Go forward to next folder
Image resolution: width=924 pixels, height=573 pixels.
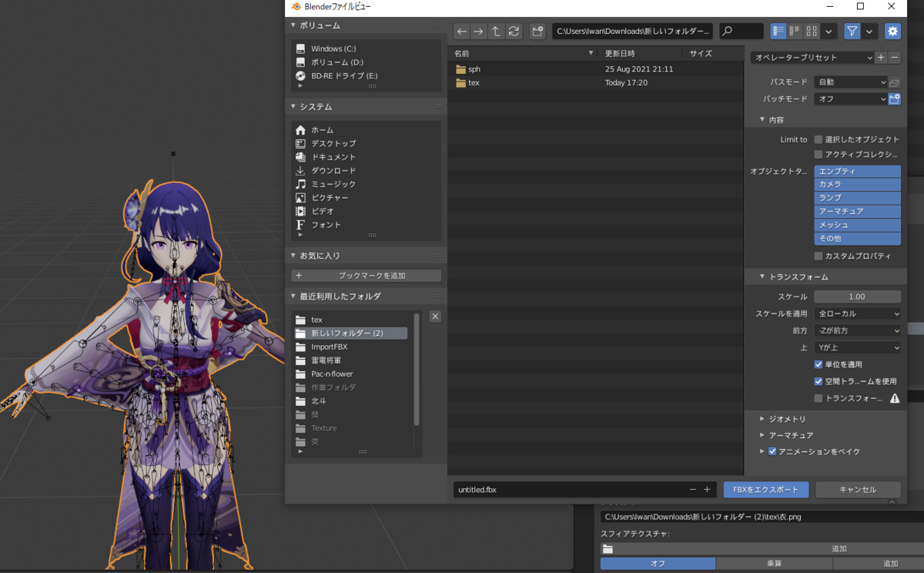click(x=479, y=32)
